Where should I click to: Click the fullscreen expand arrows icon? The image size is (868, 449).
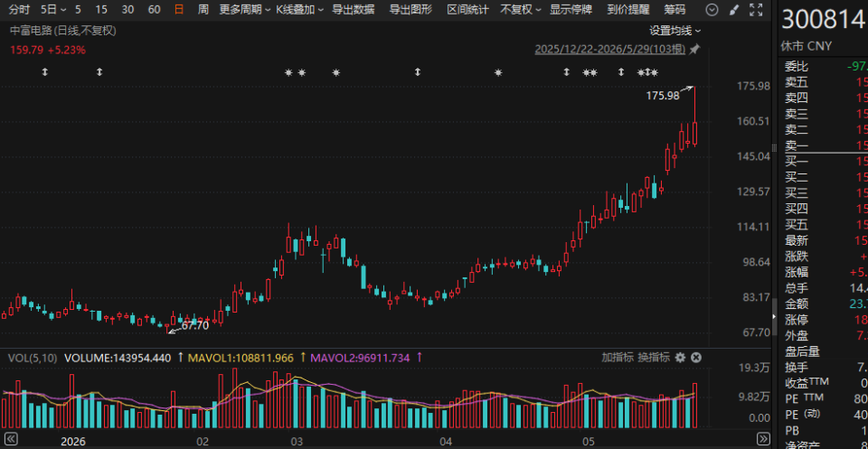coord(756,9)
